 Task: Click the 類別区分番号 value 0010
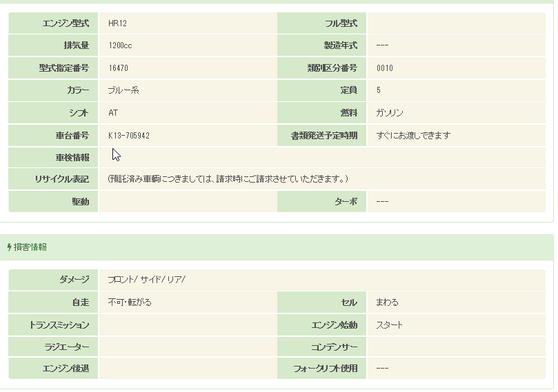(x=385, y=68)
